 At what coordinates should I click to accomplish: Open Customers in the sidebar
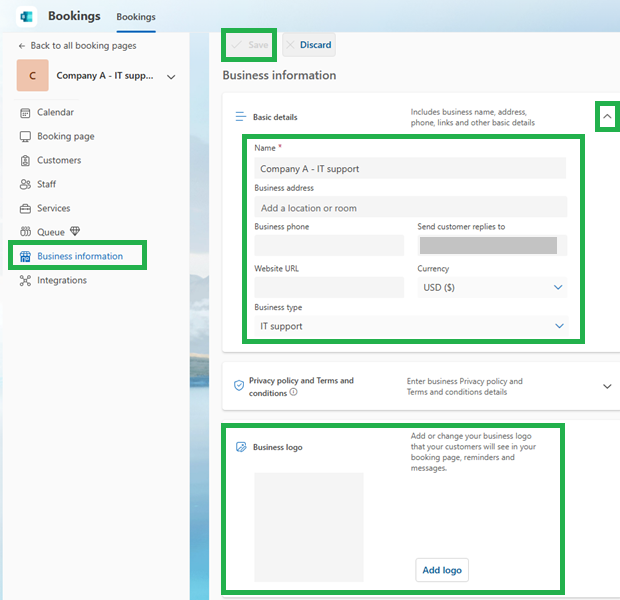click(x=59, y=160)
